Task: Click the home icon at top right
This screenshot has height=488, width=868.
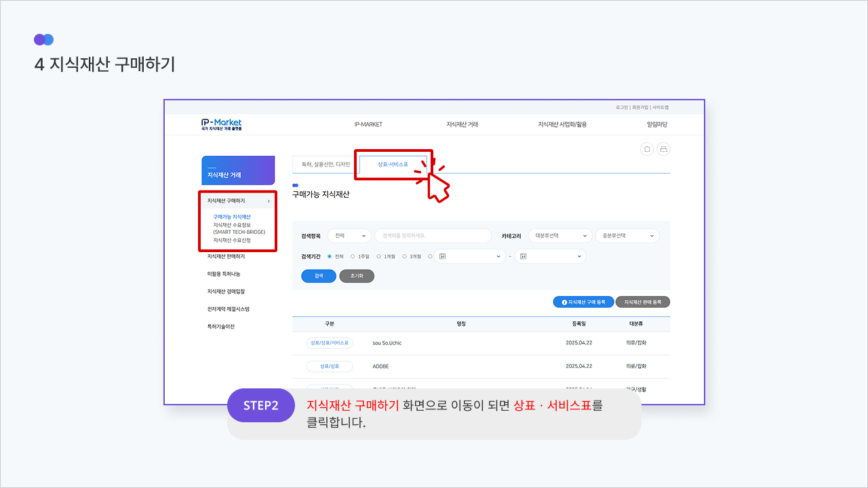Action: [647, 149]
